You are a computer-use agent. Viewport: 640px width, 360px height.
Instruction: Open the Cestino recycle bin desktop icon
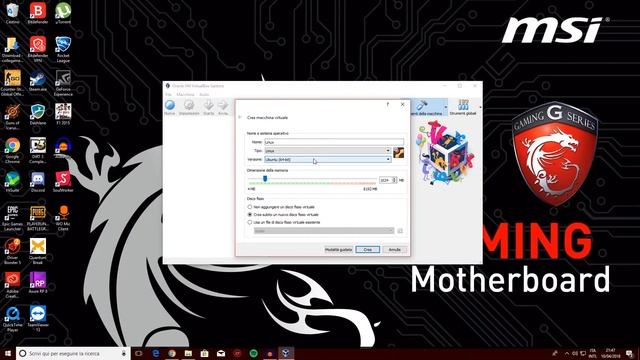coord(12,13)
